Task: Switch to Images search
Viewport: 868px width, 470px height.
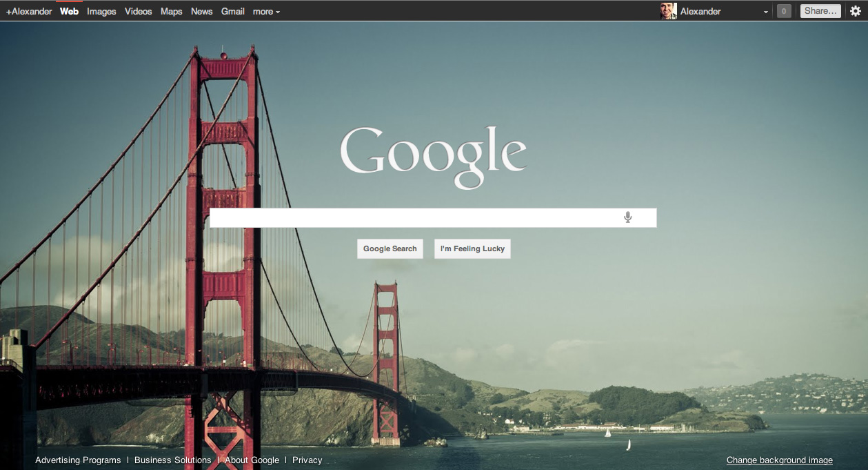Action: coord(101,11)
